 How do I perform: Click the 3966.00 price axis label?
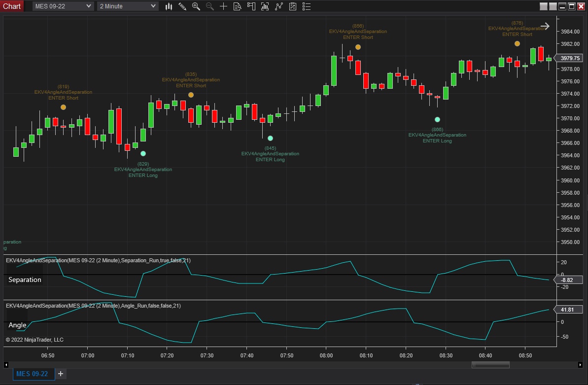570,143
